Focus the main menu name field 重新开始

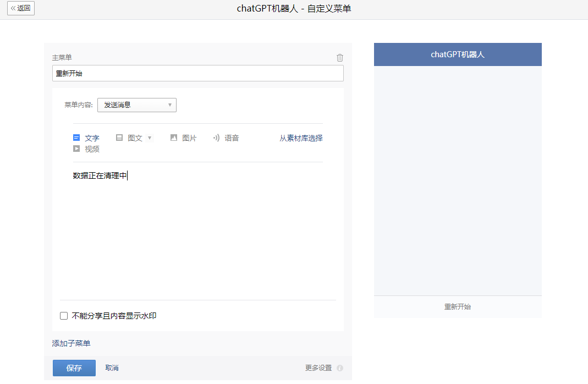tap(198, 73)
